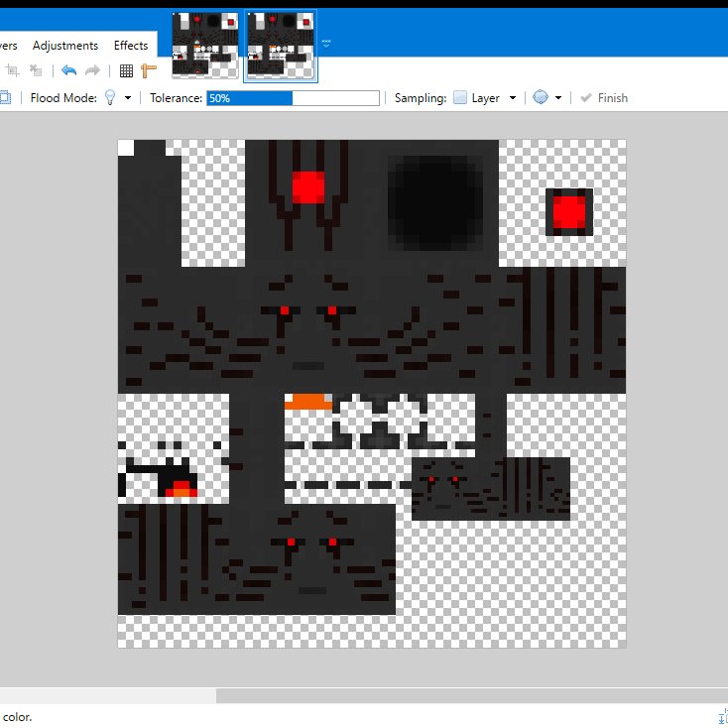Click the horizontal scrollbar at the bottom
The width and height of the screenshot is (728, 728).
tap(472, 695)
